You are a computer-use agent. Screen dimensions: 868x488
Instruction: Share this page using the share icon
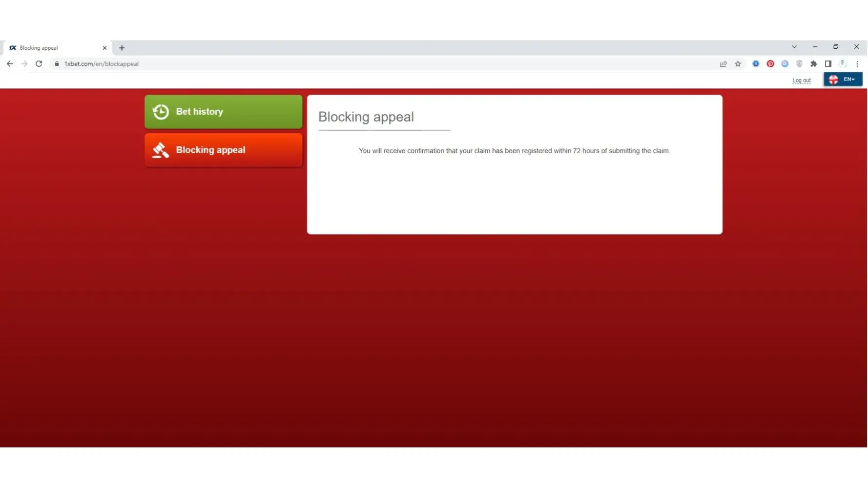723,64
